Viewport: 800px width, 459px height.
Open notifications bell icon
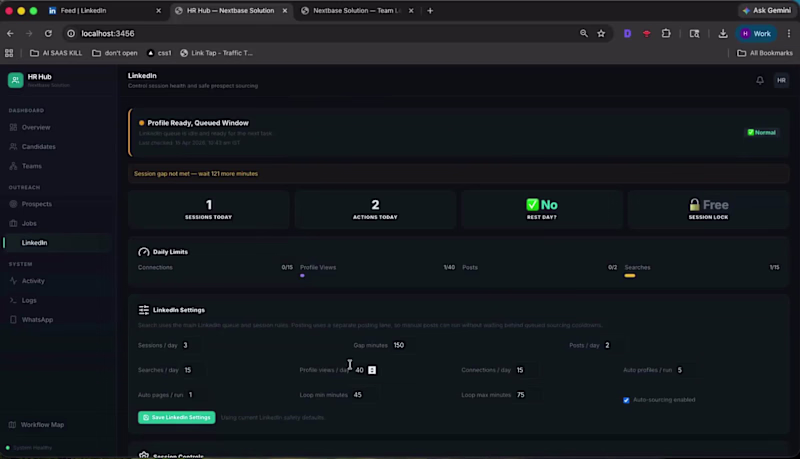pos(760,80)
